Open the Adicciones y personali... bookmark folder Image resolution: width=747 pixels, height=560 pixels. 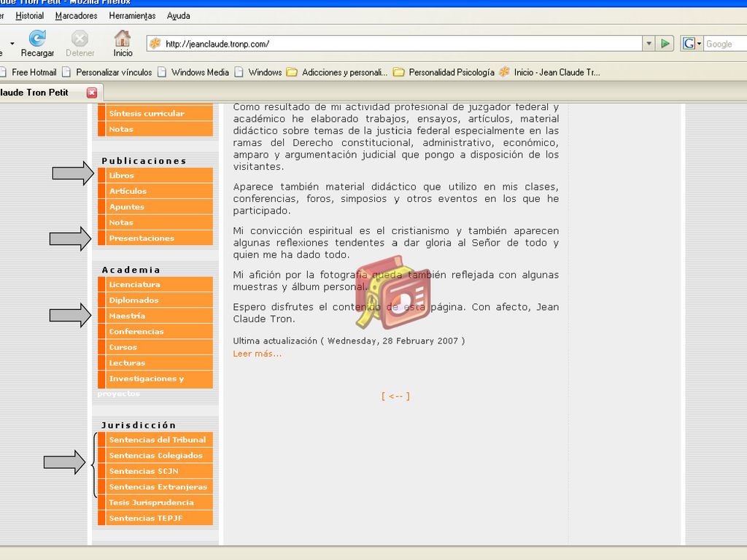(337, 72)
